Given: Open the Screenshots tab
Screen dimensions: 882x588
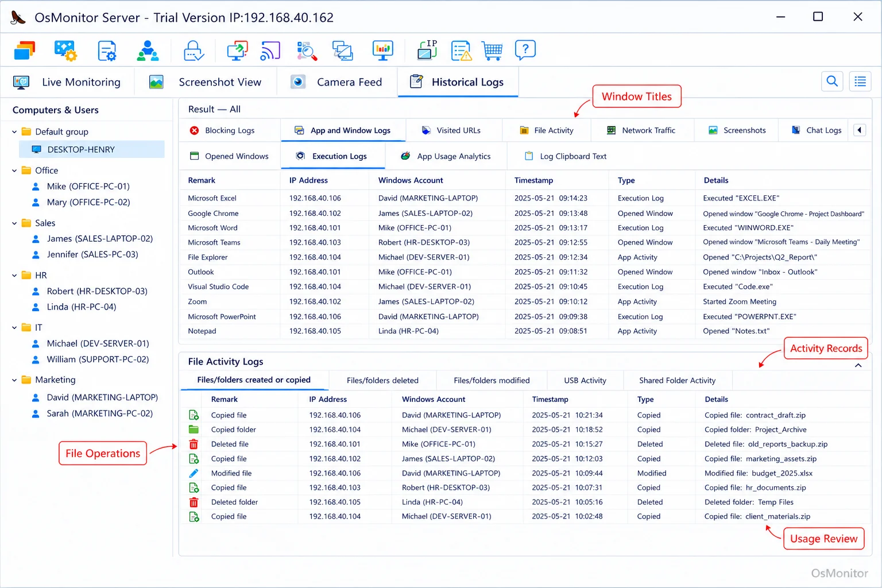Looking at the screenshot, I should tap(737, 130).
